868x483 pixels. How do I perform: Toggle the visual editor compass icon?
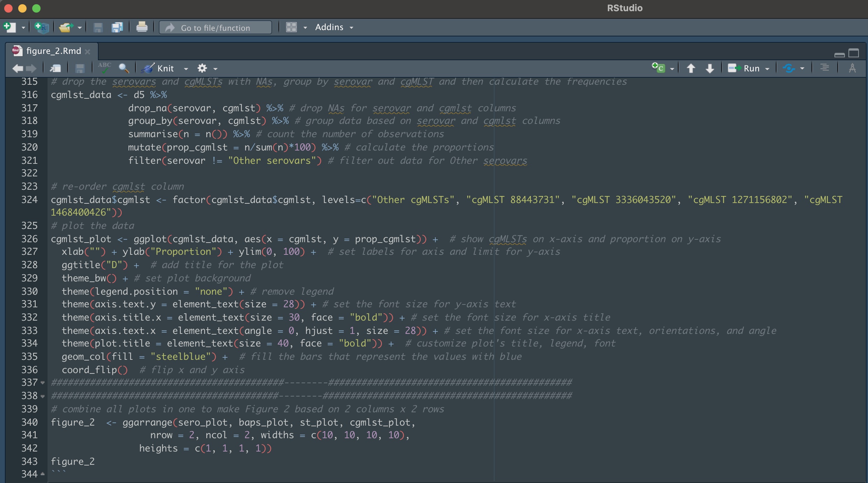[852, 68]
